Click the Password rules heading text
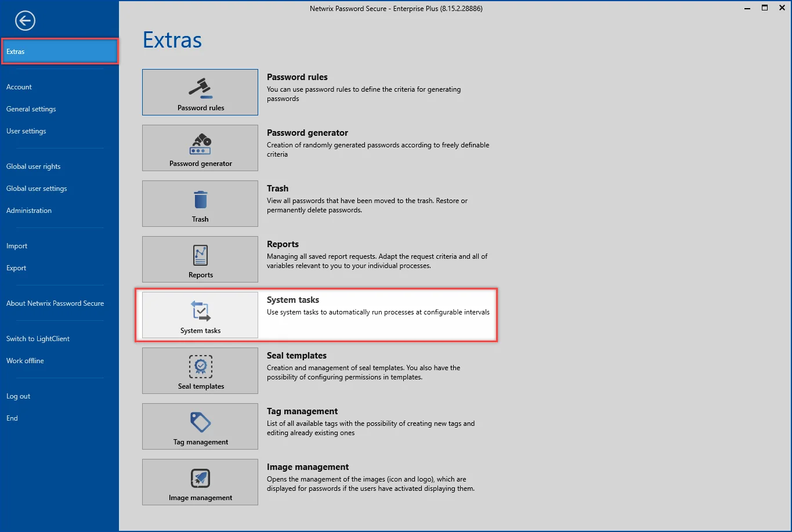 [x=297, y=77]
